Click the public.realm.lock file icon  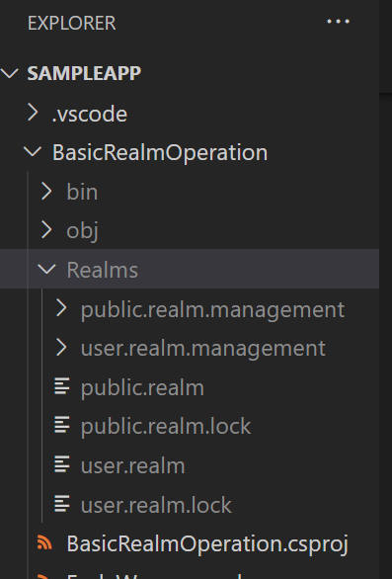62,425
